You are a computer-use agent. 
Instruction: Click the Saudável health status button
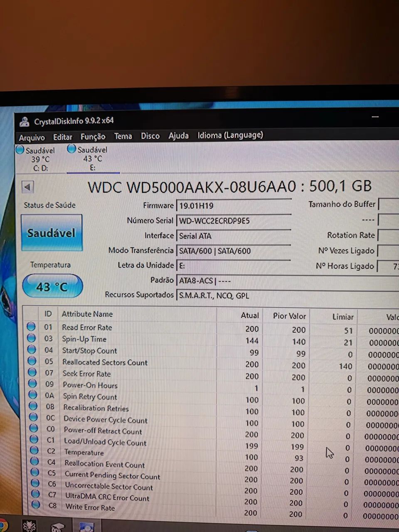click(x=52, y=233)
